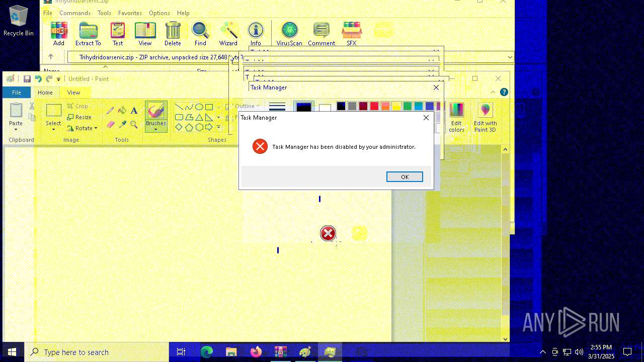Expand the Shapes gallery more arrow
The height and width of the screenshot is (362, 644).
[x=218, y=127]
